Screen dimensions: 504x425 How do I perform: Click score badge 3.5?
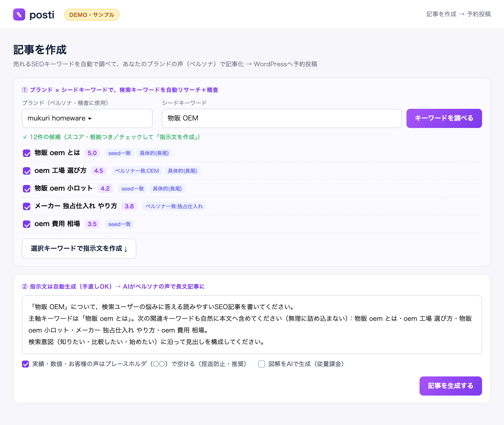(92, 224)
